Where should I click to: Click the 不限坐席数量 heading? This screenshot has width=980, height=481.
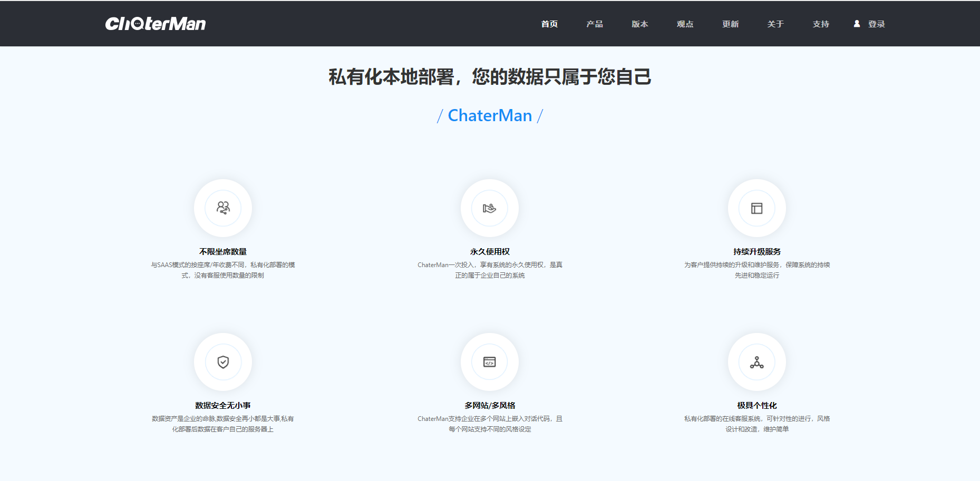click(223, 252)
